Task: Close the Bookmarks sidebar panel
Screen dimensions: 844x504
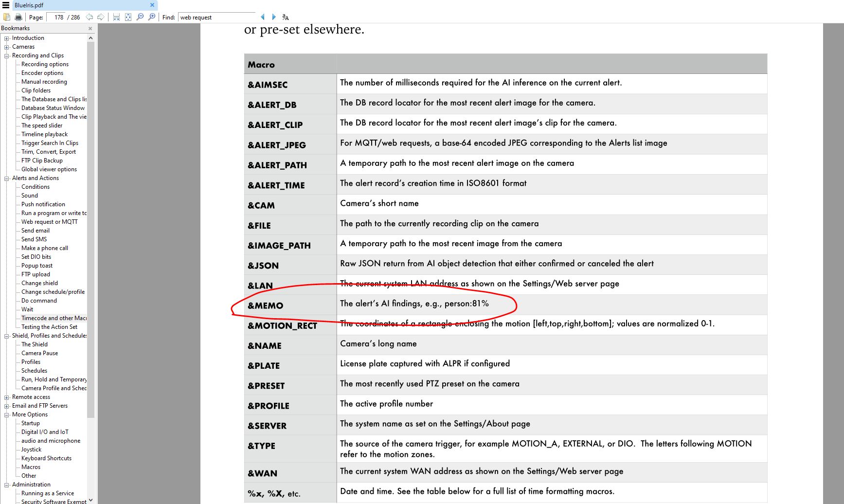Action: pyautogui.click(x=90, y=28)
